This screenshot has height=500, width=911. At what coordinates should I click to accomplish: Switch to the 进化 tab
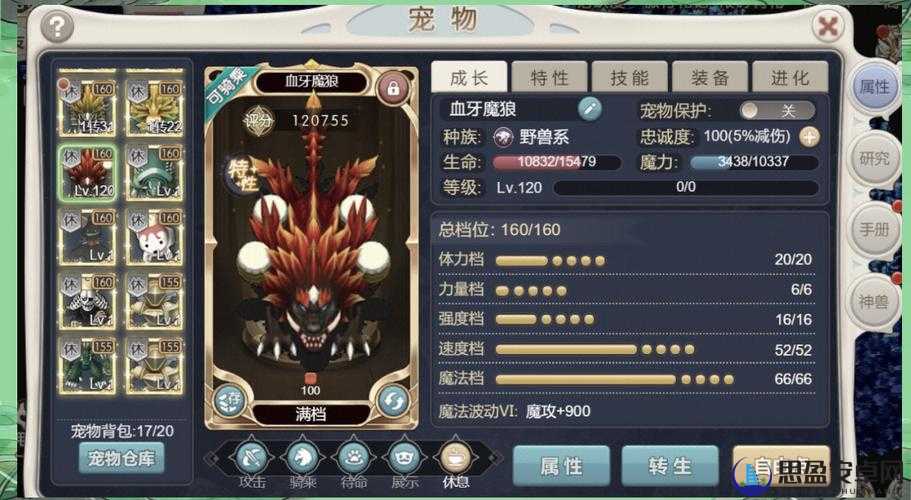point(790,77)
